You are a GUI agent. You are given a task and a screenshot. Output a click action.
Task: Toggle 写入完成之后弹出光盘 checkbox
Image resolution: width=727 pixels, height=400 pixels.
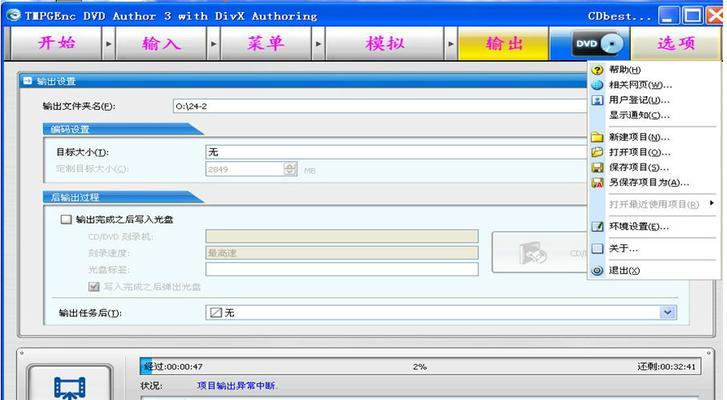[x=94, y=287]
